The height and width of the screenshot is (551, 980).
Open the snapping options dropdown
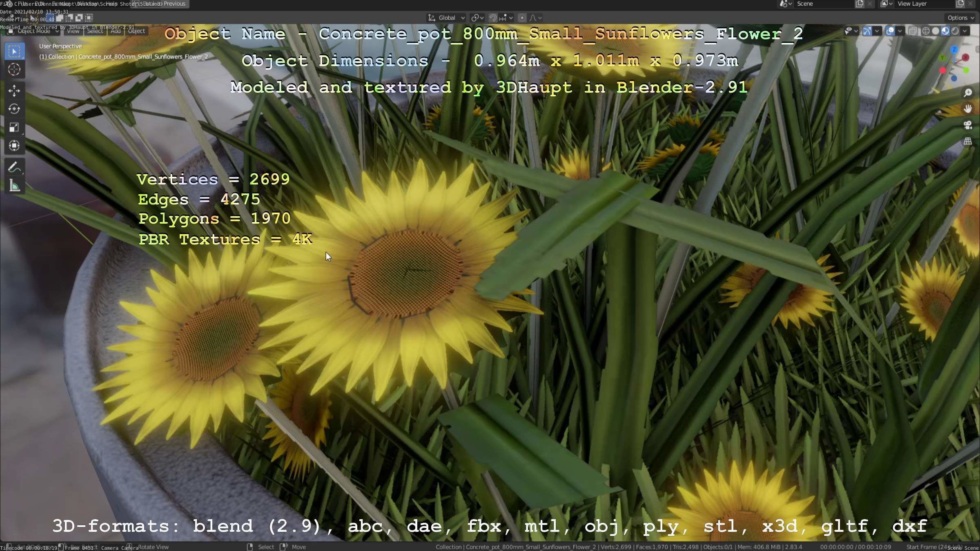506,18
